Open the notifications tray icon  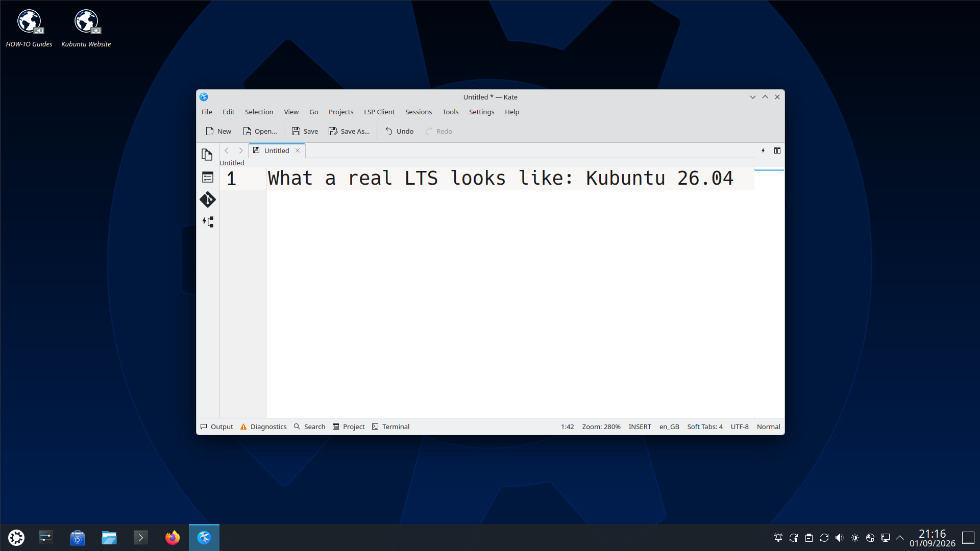(x=778, y=538)
